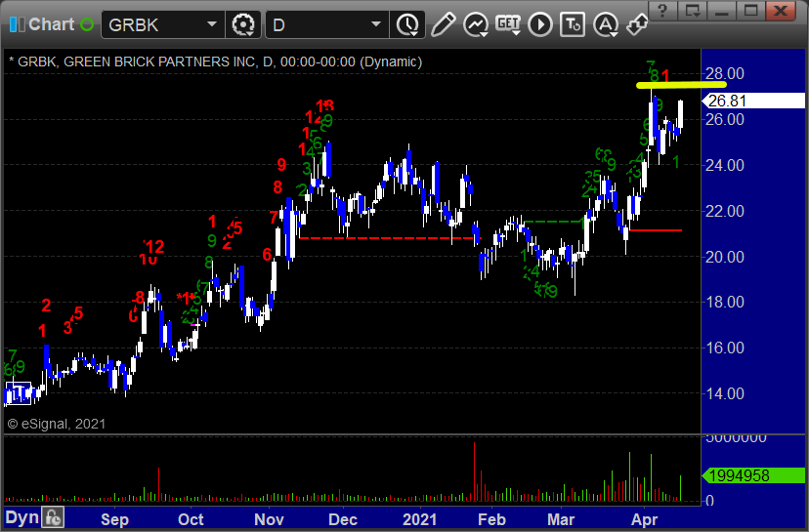Start the bar replay play button
The height and width of the screenshot is (532, 809).
click(x=540, y=24)
